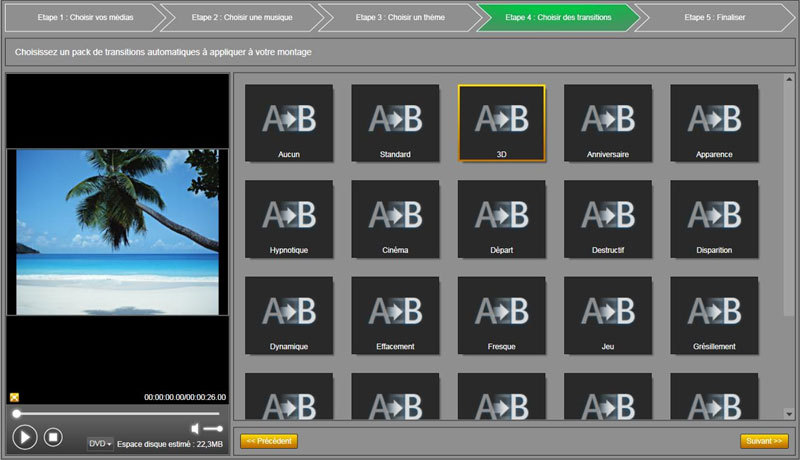
Task: Select the Anniversaire transition pack
Action: click(x=608, y=122)
